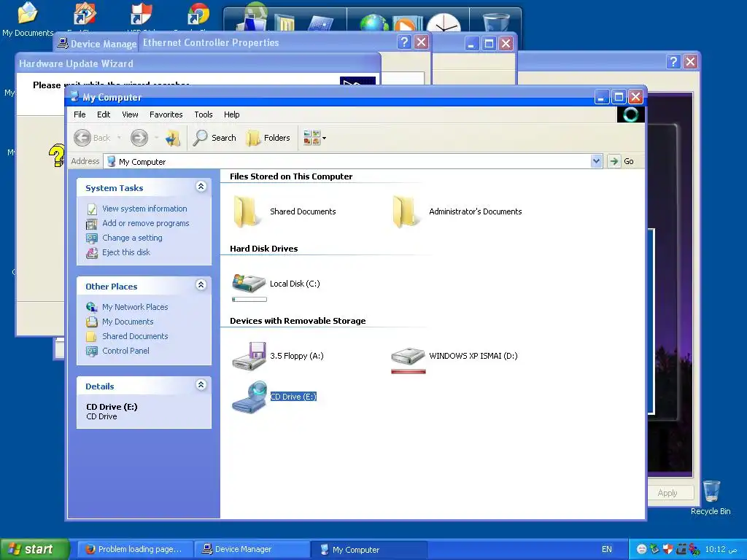
Task: Click the taskbar clock showing 10:12
Action: 721,549
